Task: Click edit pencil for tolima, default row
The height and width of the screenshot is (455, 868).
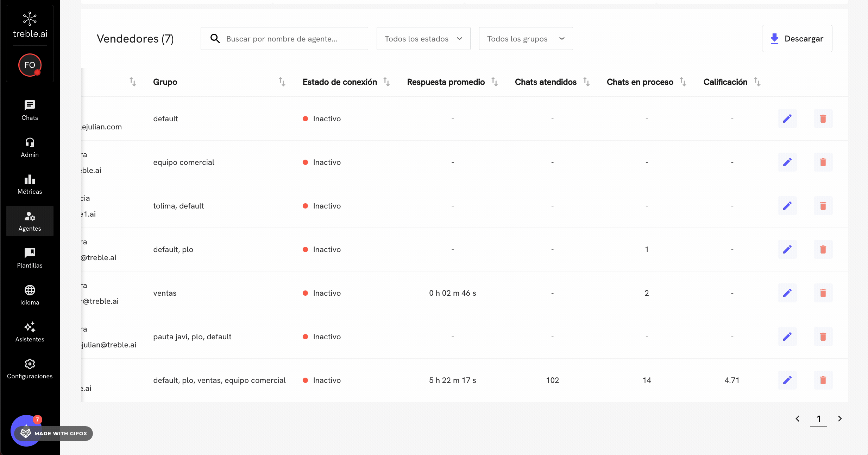Action: click(x=787, y=206)
